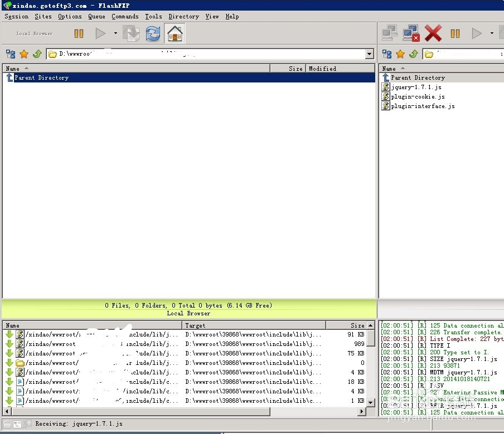Click right pane favorites star icon
The height and width of the screenshot is (434, 504).
[400, 54]
